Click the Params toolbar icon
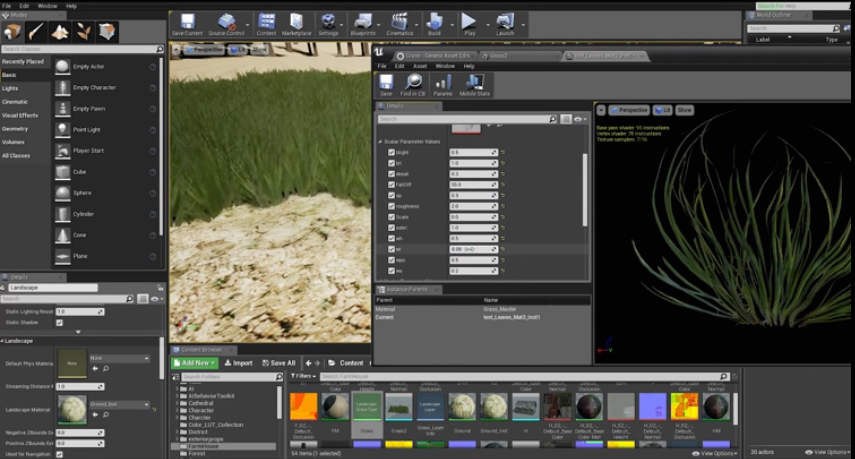 (x=442, y=86)
